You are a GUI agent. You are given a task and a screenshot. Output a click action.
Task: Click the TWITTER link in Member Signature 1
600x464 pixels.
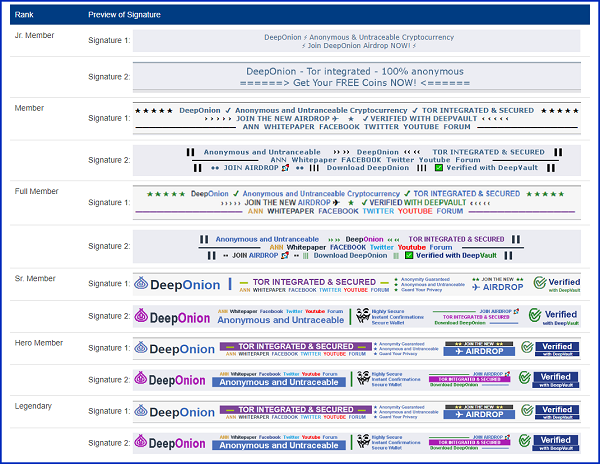click(x=381, y=127)
